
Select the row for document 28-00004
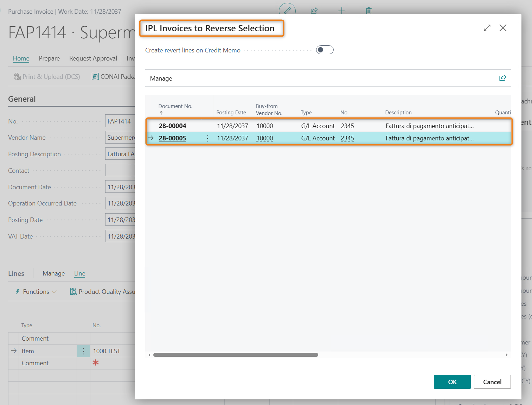coord(172,126)
